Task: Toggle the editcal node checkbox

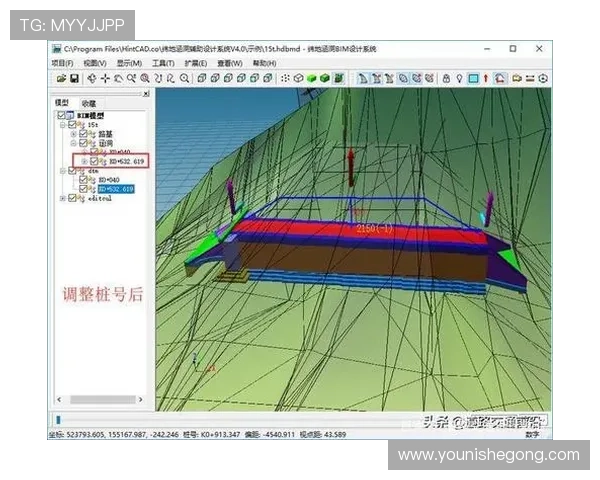Action: tap(72, 198)
